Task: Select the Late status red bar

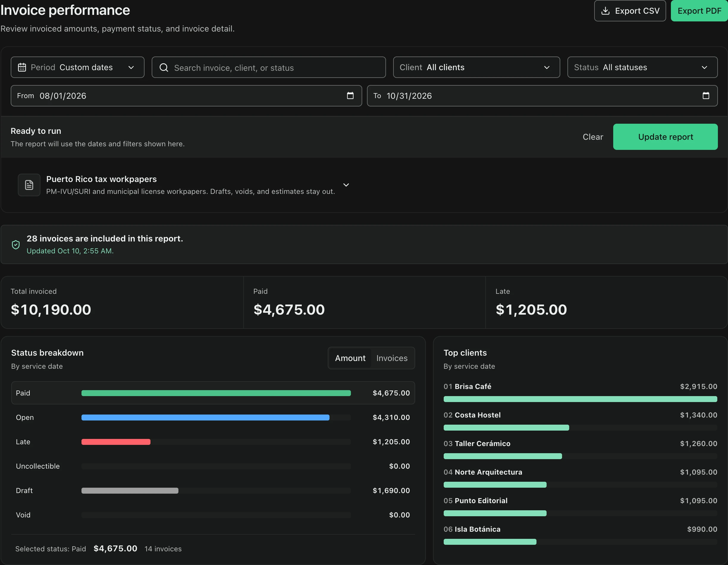Action: pyautogui.click(x=116, y=442)
